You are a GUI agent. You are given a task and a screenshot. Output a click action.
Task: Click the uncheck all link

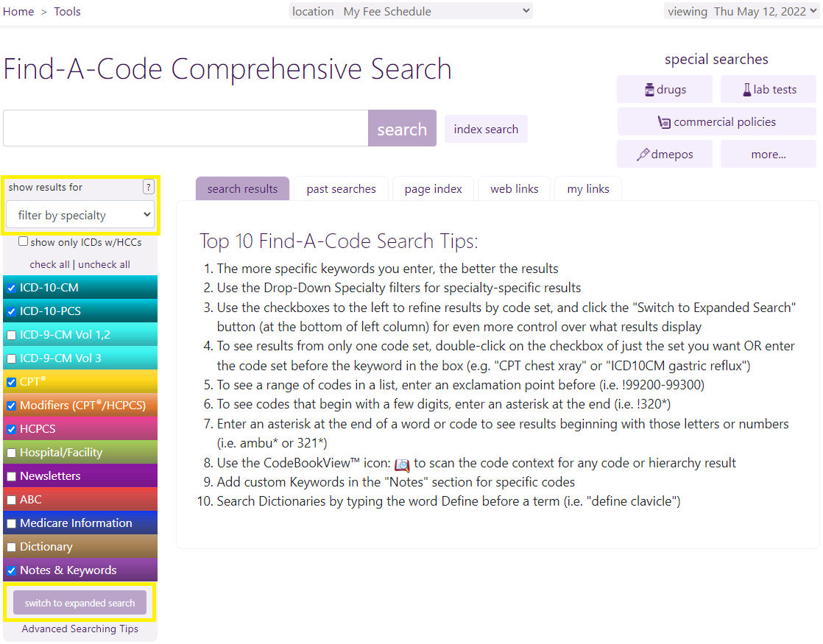coord(104,264)
